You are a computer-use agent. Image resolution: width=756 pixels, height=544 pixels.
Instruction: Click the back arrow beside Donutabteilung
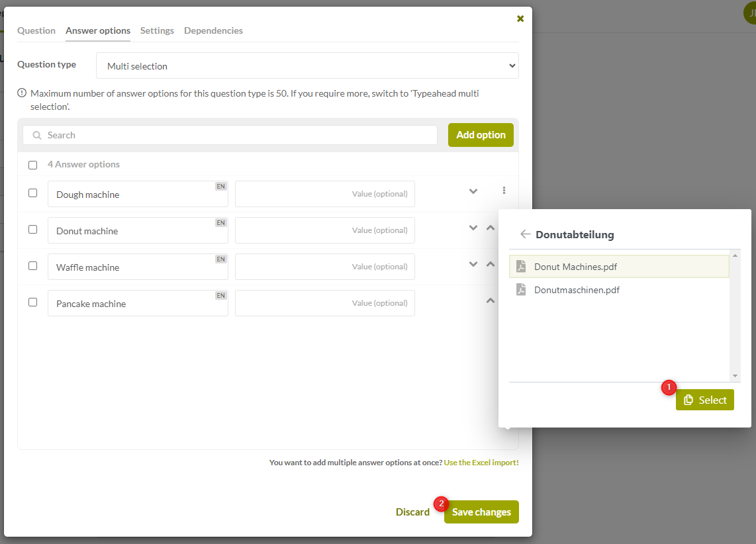525,234
